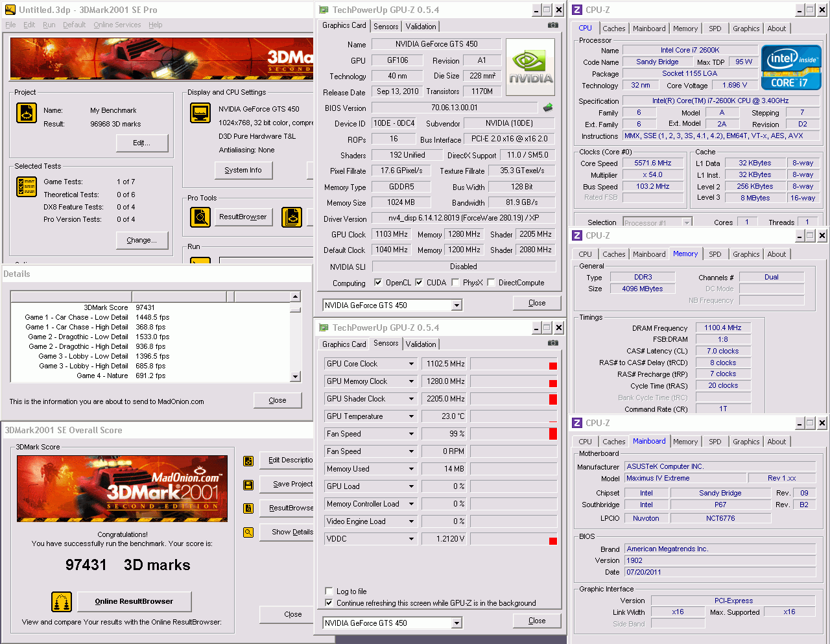Uncheck Continue refreshing in background option
The image size is (830, 644).
[329, 602]
